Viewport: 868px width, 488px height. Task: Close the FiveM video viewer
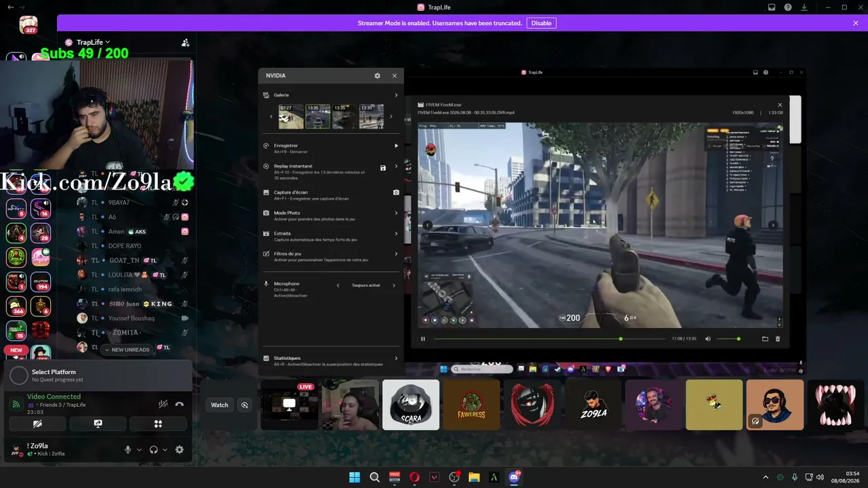click(780, 104)
